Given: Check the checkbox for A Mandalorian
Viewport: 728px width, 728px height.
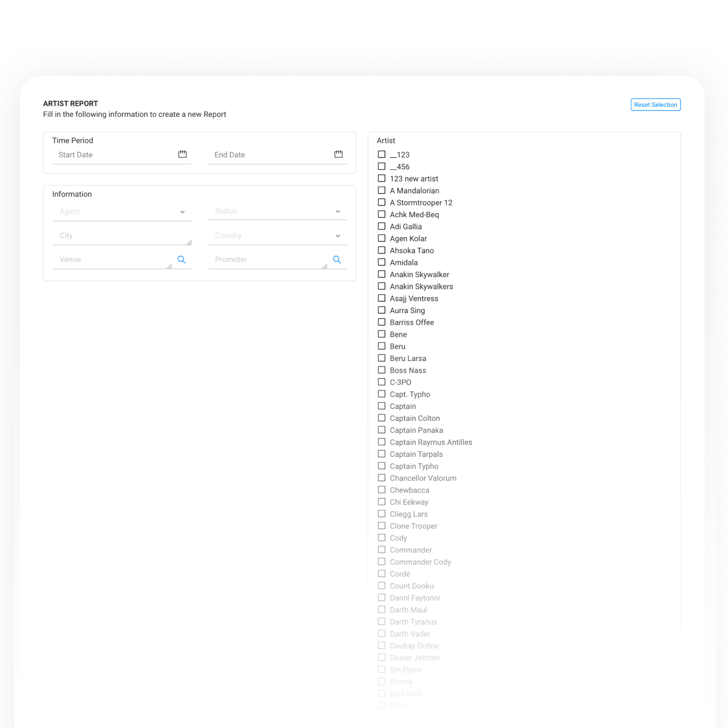Looking at the screenshot, I should click(x=381, y=190).
